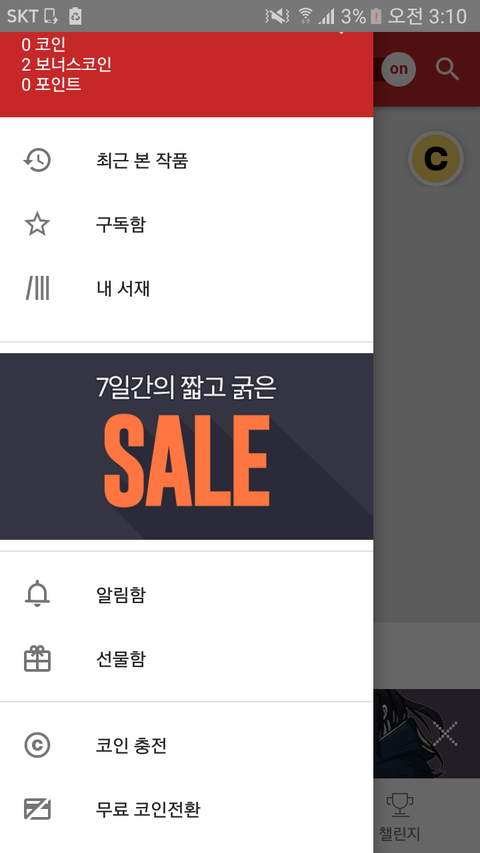Select 최근 본 작품 menu item
Image resolution: width=480 pixels, height=853 pixels.
point(187,160)
